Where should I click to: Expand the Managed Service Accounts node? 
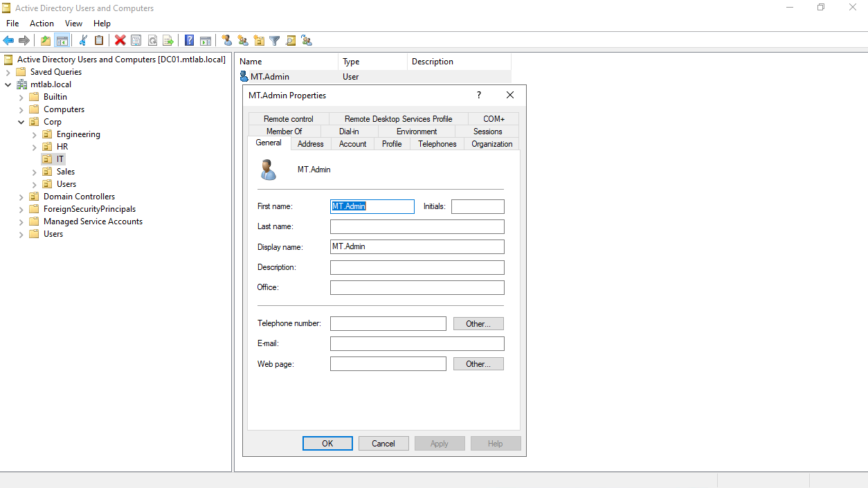tap(21, 222)
